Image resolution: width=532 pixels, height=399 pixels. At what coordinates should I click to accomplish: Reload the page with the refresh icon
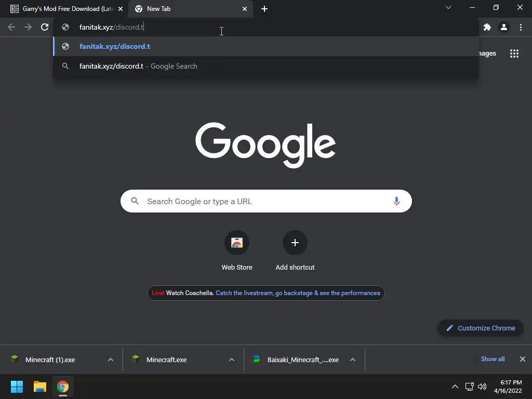coord(45,27)
